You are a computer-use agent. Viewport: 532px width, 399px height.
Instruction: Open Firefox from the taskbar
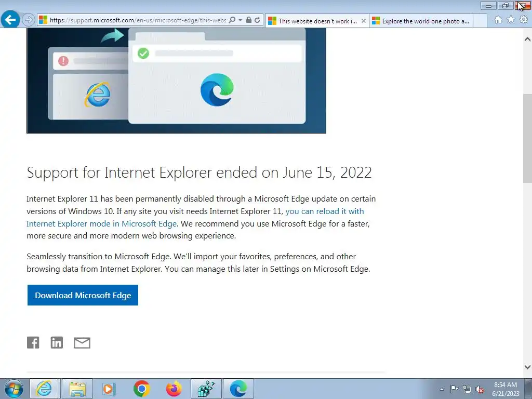(174, 389)
